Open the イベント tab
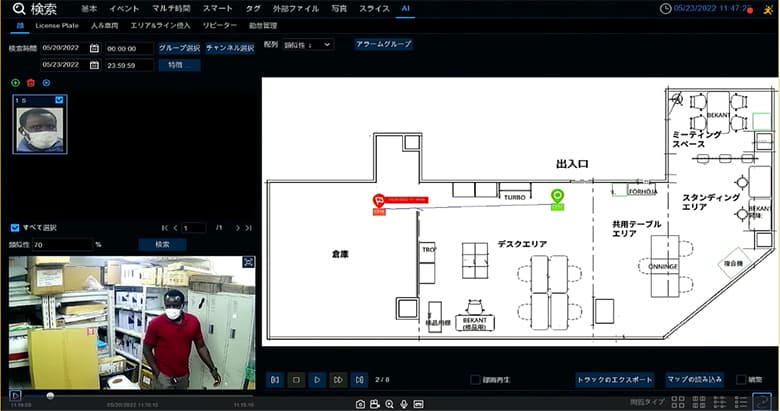 (x=124, y=8)
